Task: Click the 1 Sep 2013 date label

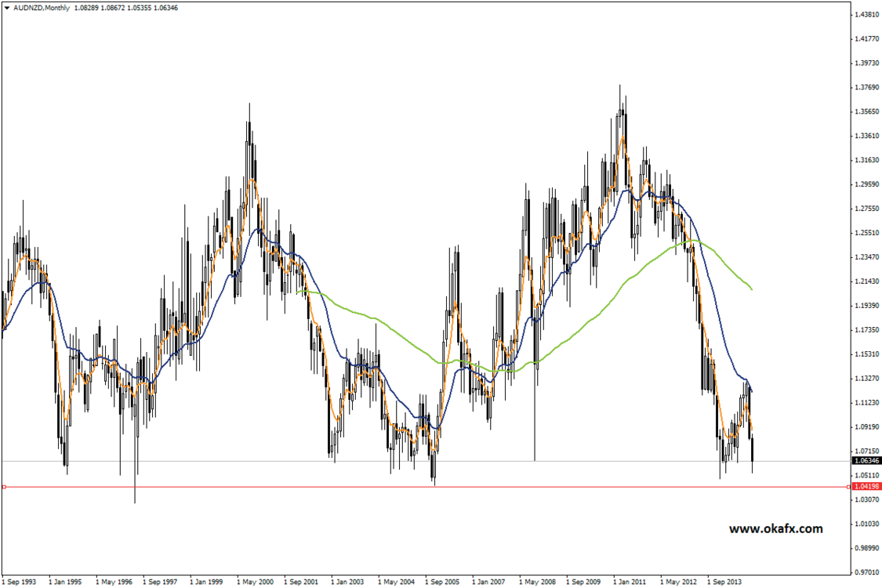Action: coord(724,582)
